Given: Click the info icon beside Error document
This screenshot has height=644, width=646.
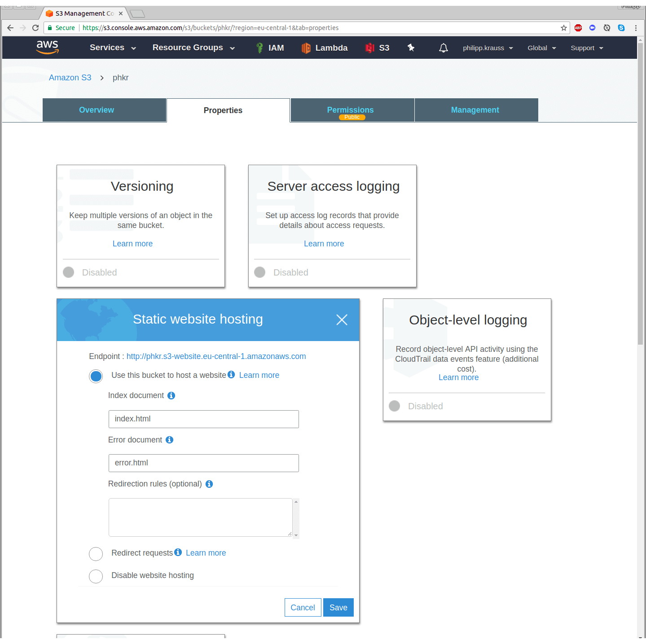Looking at the screenshot, I should [169, 440].
